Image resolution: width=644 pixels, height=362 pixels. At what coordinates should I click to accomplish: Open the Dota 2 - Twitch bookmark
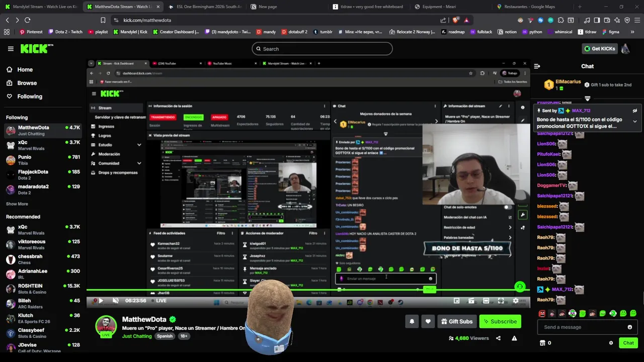(64, 32)
